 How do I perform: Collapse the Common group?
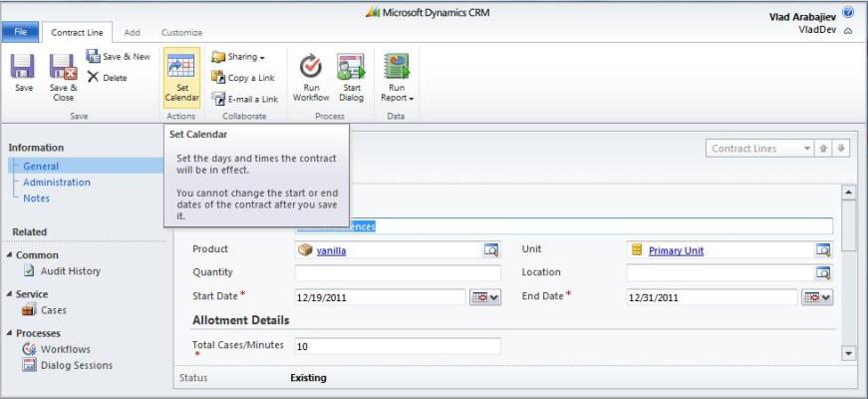[9, 255]
